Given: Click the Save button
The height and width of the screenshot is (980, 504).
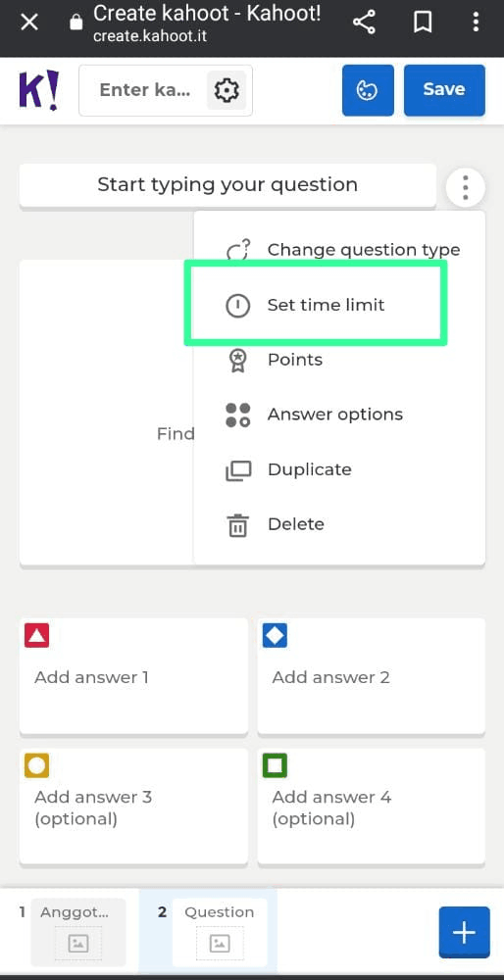Looking at the screenshot, I should point(444,90).
